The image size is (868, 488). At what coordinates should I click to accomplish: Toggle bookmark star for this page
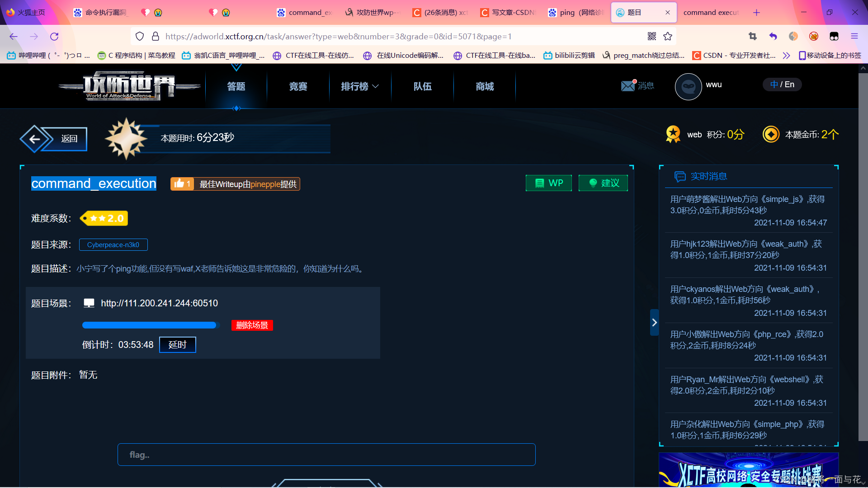(668, 36)
